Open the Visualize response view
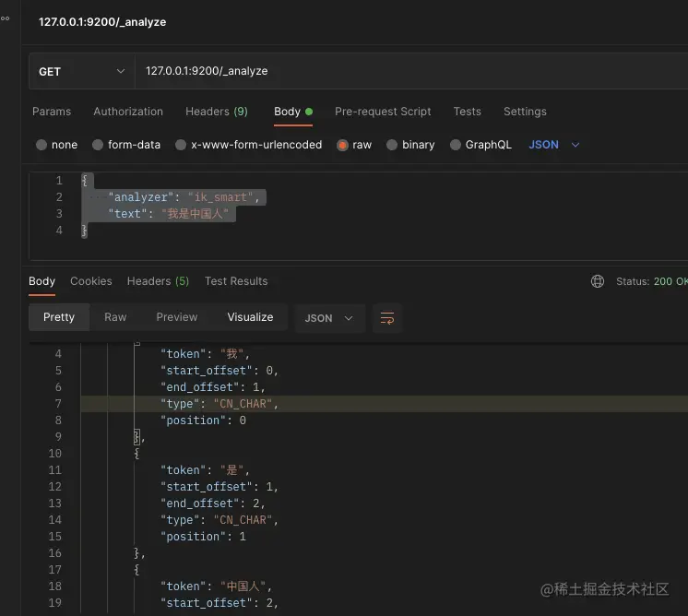This screenshot has height=616, width=688. (250, 317)
